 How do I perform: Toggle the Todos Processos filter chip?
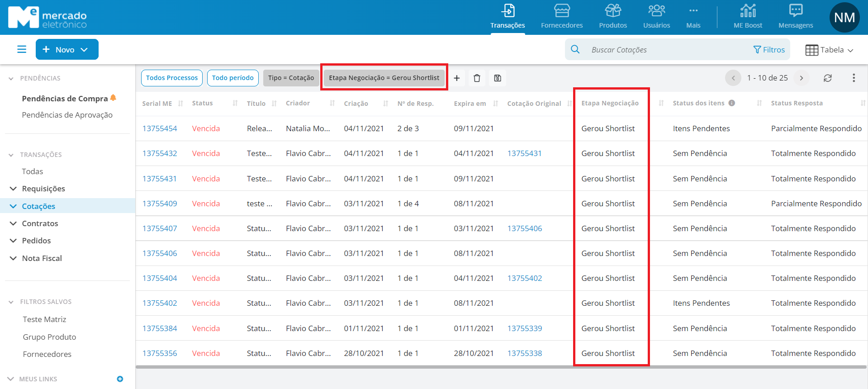click(x=172, y=78)
